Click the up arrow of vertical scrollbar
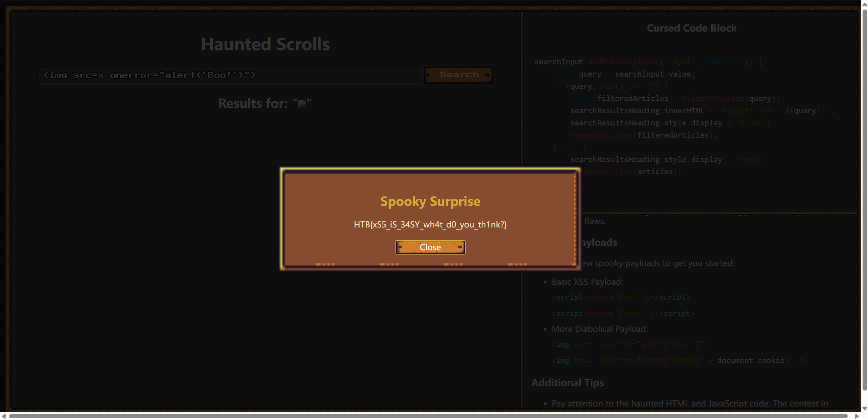The height and width of the screenshot is (419, 868). 865,4
